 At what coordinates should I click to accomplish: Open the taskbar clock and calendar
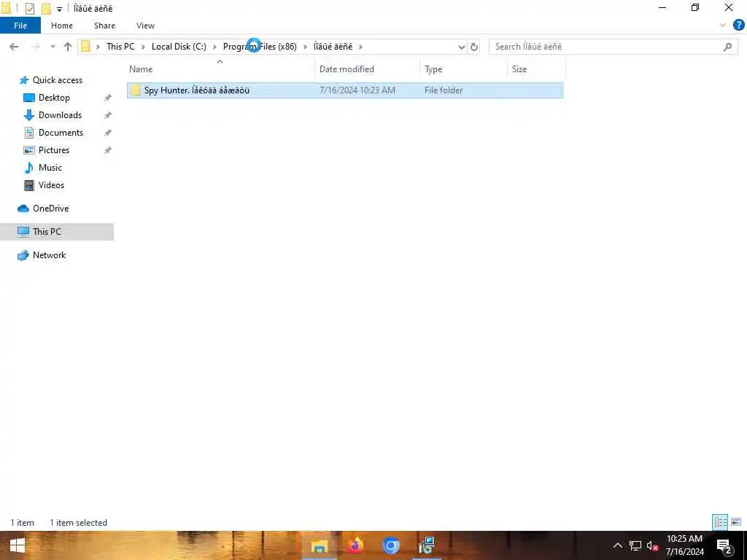coord(684,545)
